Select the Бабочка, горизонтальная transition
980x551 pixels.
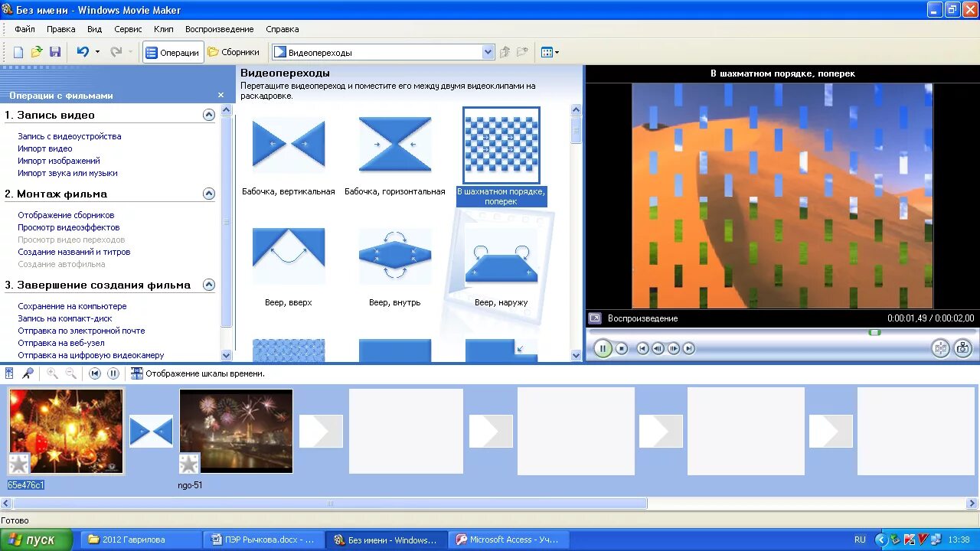(395, 145)
